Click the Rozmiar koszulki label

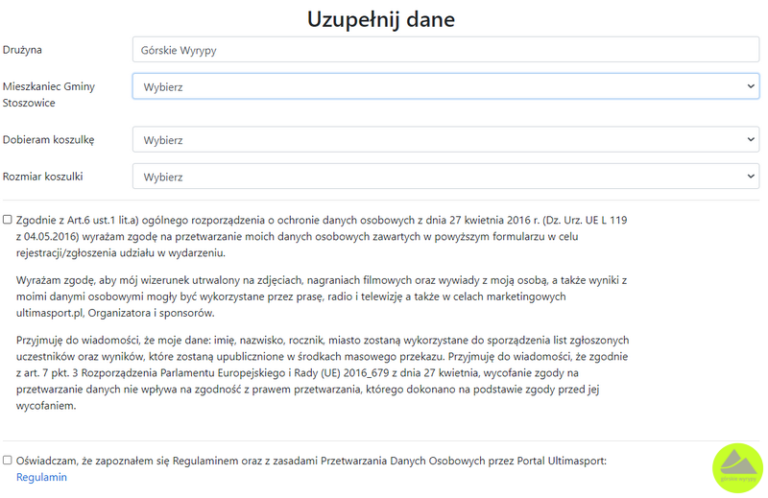[x=43, y=177]
